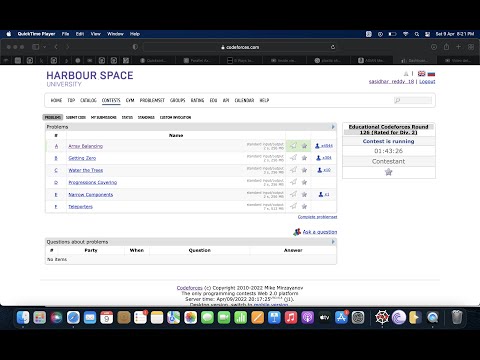The width and height of the screenshot is (480, 360).
Task: Click the submit icon in Teleporters row
Action: tap(293, 206)
